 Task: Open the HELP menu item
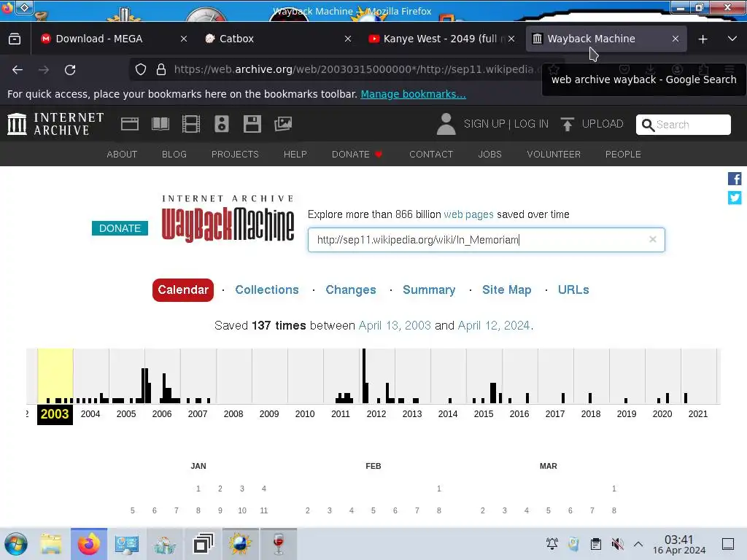click(295, 155)
